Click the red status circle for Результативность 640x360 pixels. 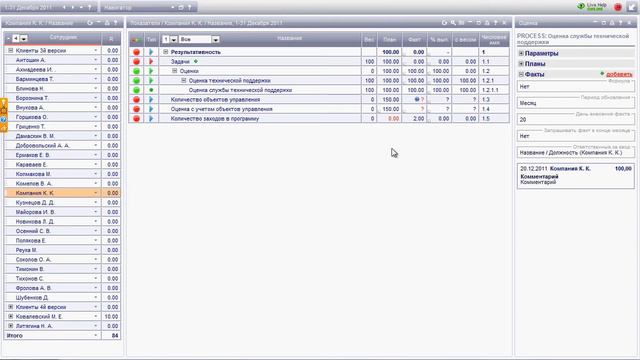(136, 52)
